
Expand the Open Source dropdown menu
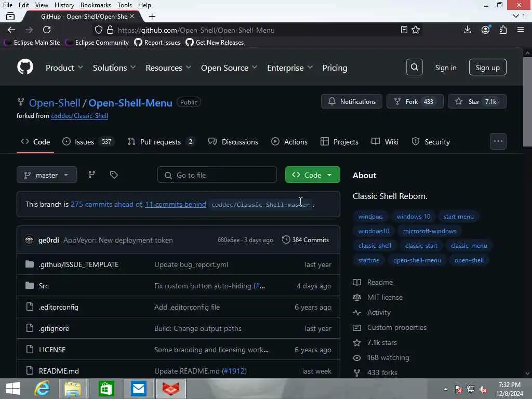point(229,68)
